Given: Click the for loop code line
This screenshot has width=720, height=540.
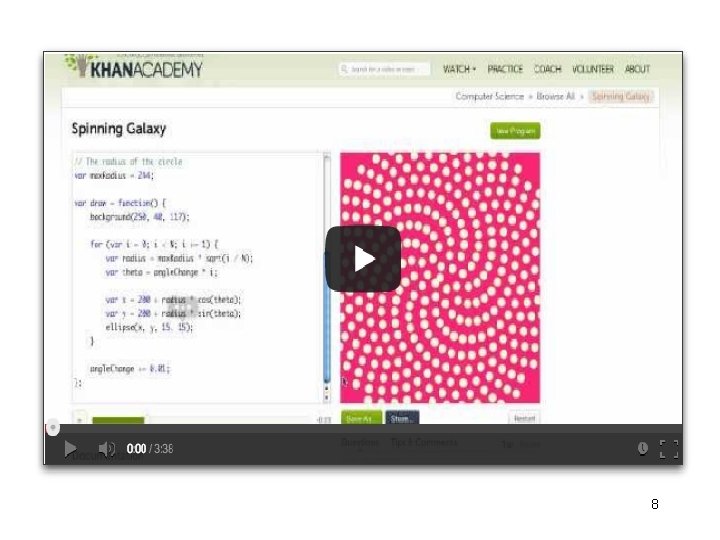Looking at the screenshot, I should [154, 244].
